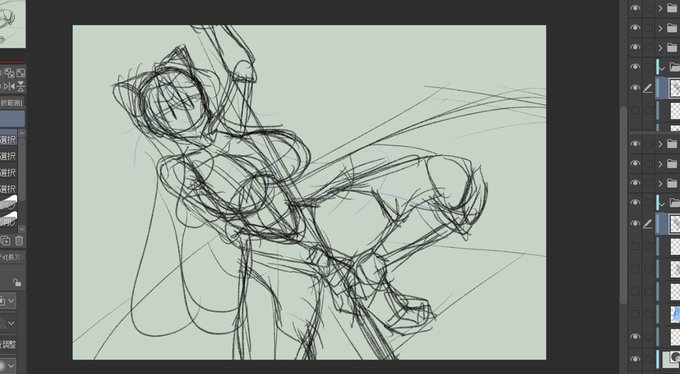Select the upper brush stroke preview sub tool
This screenshot has height=374, width=680.
point(8,203)
